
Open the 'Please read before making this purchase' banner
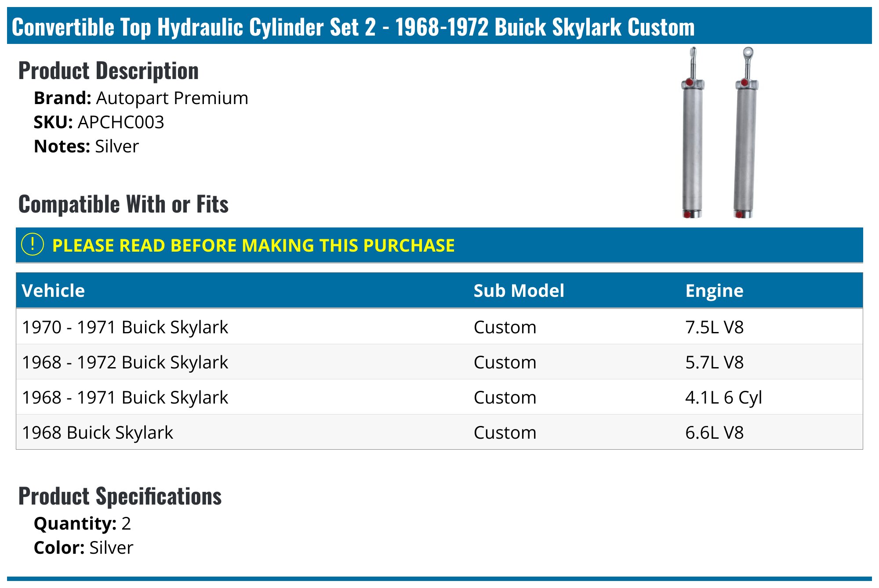(x=253, y=245)
